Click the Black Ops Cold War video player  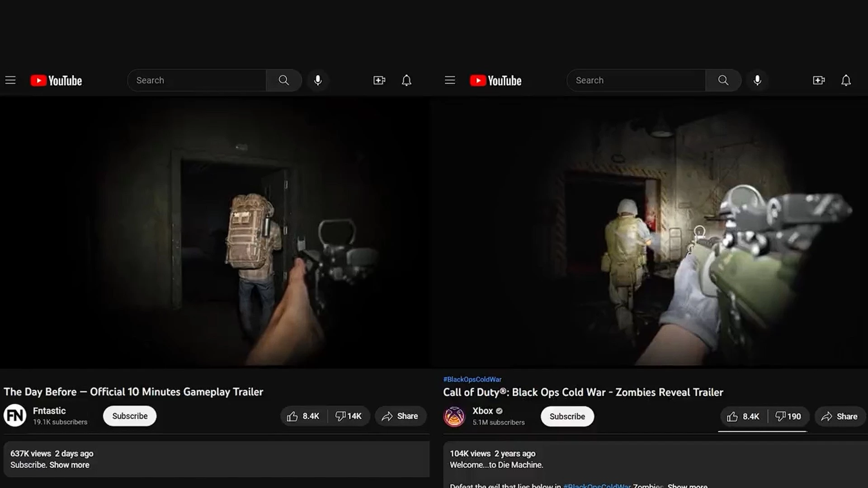click(649, 231)
